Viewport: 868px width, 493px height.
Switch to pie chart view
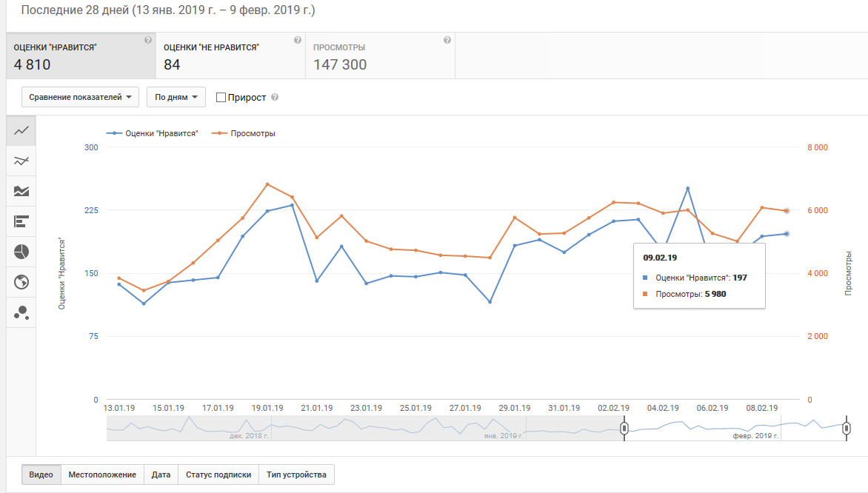tap(21, 252)
